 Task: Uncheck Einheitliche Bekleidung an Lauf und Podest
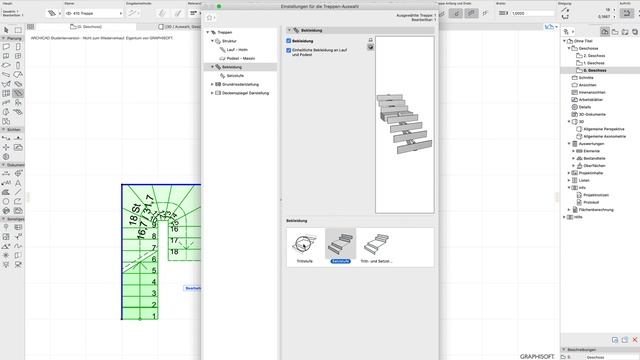coord(289,50)
